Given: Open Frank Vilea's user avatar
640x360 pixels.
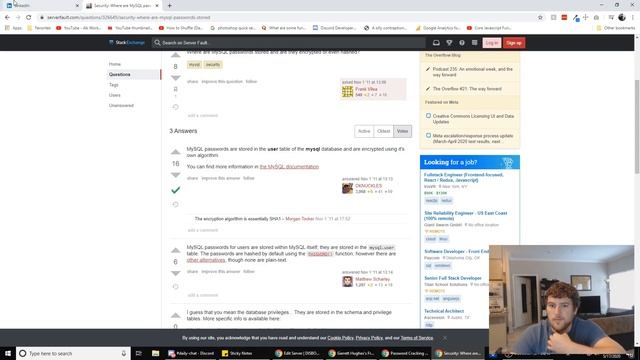Looking at the screenshot, I should pyautogui.click(x=347, y=91).
